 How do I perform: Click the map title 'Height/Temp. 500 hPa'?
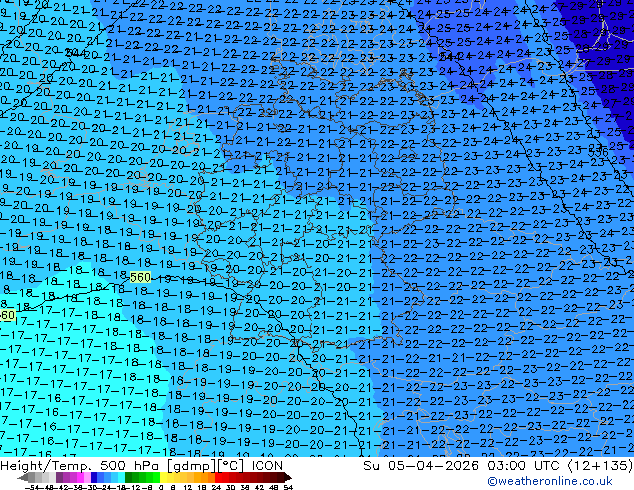point(81,465)
